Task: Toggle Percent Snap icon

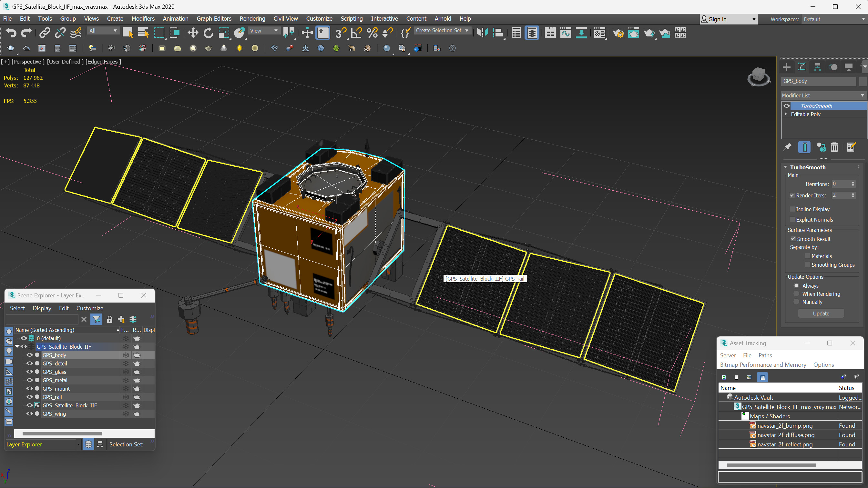Action: pyautogui.click(x=372, y=33)
